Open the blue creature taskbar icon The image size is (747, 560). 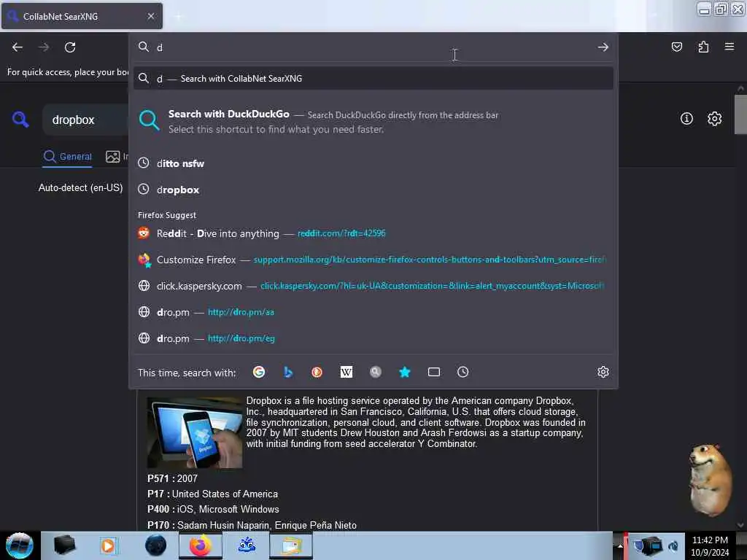click(x=247, y=545)
